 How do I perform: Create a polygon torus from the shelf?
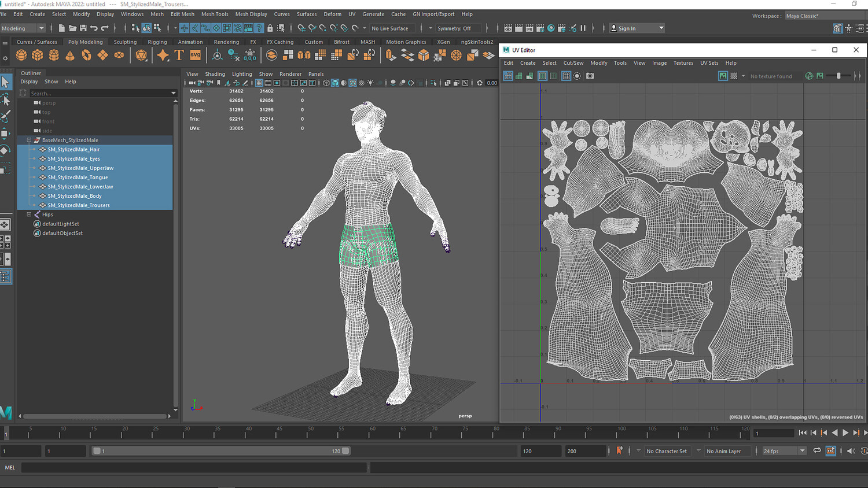tap(86, 55)
